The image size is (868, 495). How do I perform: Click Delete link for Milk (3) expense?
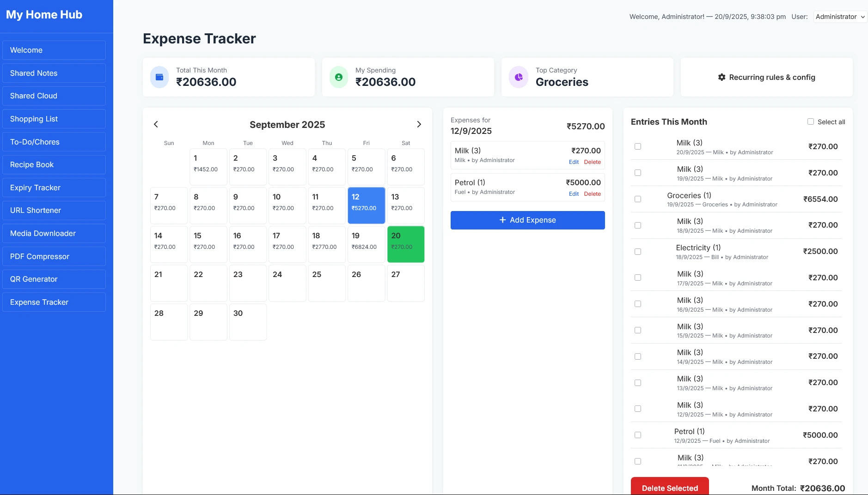[x=592, y=162]
